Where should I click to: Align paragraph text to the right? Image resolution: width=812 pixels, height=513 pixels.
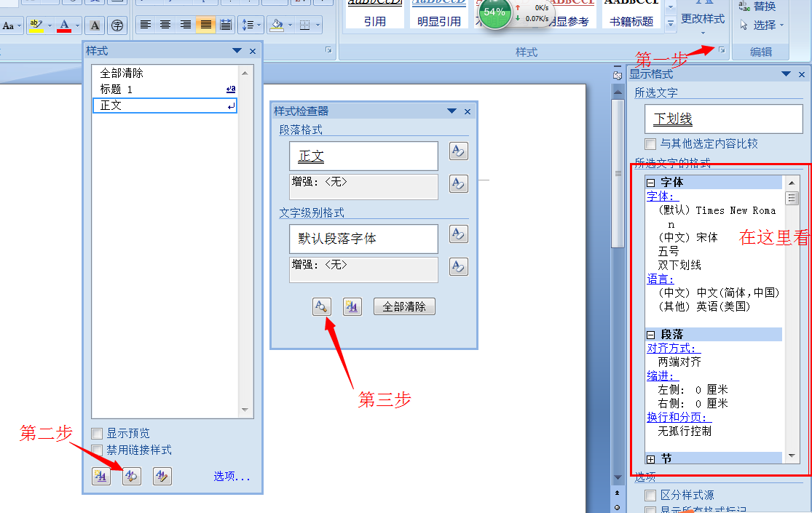[x=186, y=25]
